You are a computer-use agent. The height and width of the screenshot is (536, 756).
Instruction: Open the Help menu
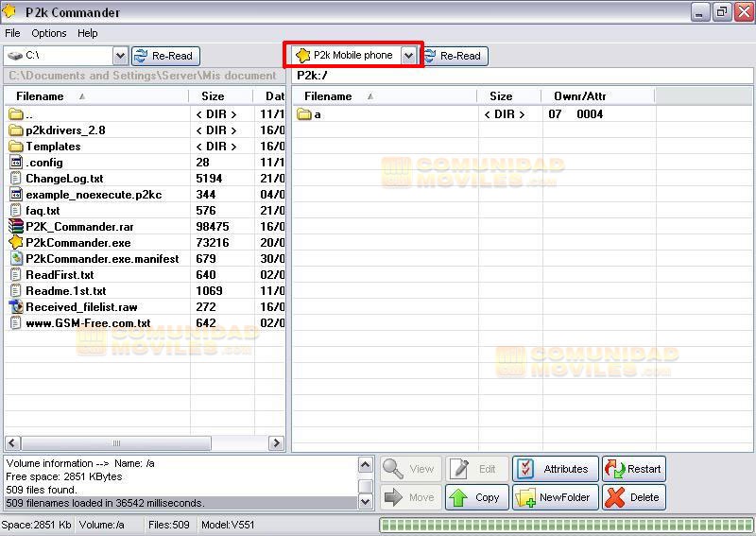pyautogui.click(x=87, y=33)
